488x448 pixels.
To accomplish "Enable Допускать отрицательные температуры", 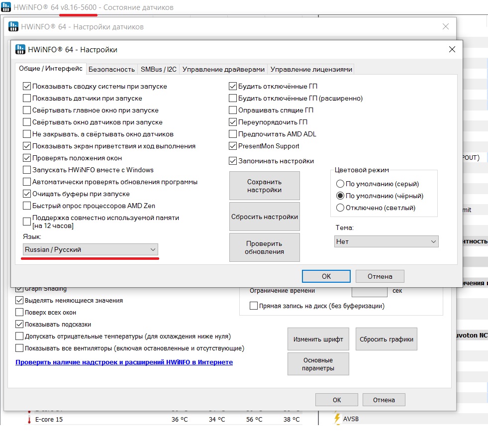I will (x=19, y=336).
